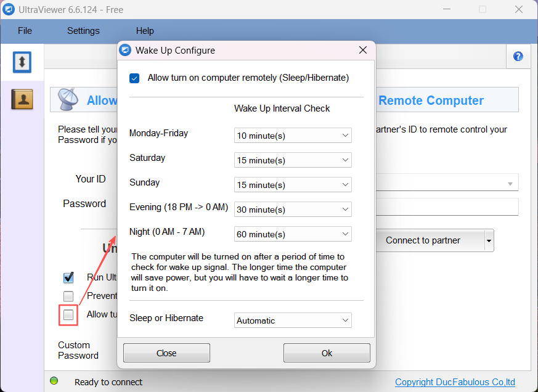Click the 'Your ID' label
The width and height of the screenshot is (538, 392).
pyautogui.click(x=91, y=179)
